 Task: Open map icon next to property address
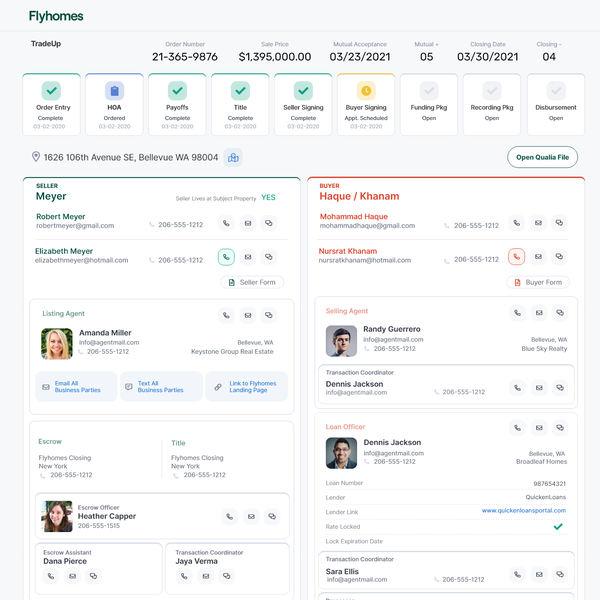click(233, 158)
